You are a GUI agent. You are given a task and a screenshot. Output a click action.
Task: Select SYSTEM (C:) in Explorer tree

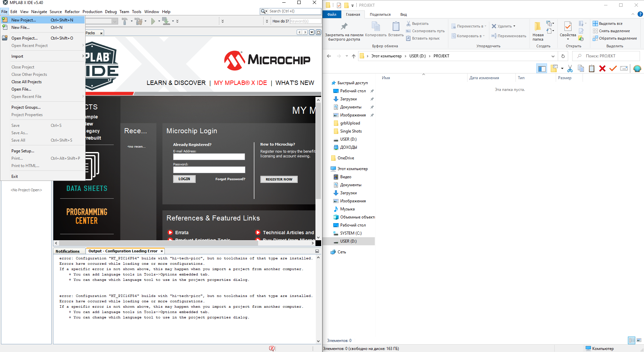pyautogui.click(x=351, y=233)
